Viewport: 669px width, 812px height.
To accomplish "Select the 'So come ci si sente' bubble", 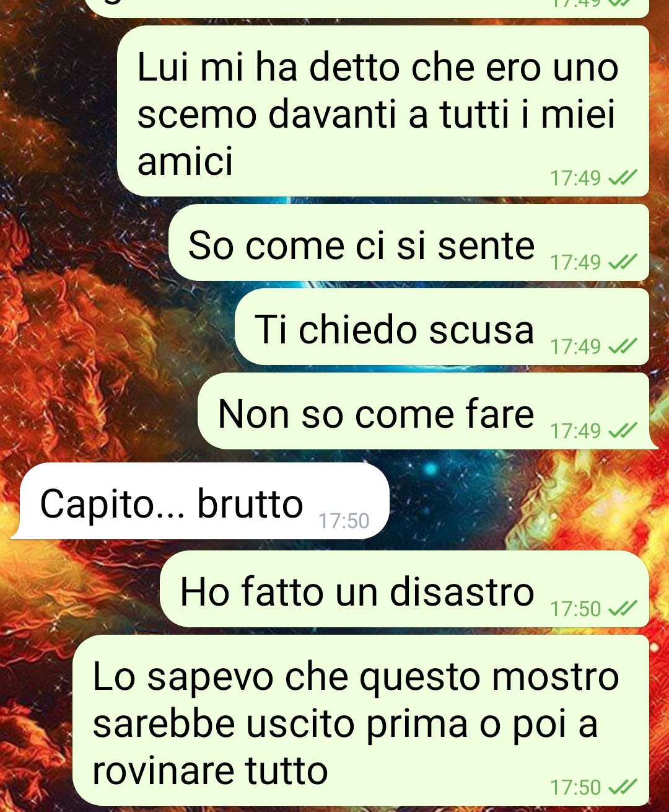I will point(409,242).
